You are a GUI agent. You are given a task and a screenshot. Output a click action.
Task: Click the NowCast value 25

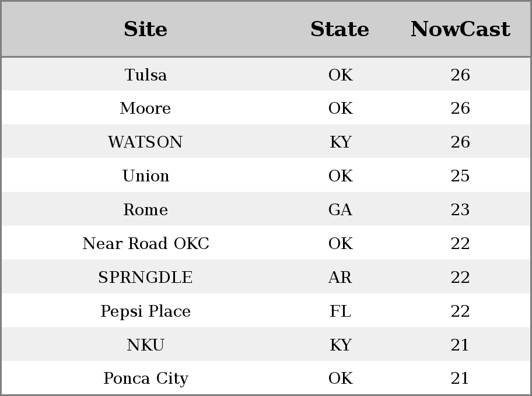[x=460, y=176]
